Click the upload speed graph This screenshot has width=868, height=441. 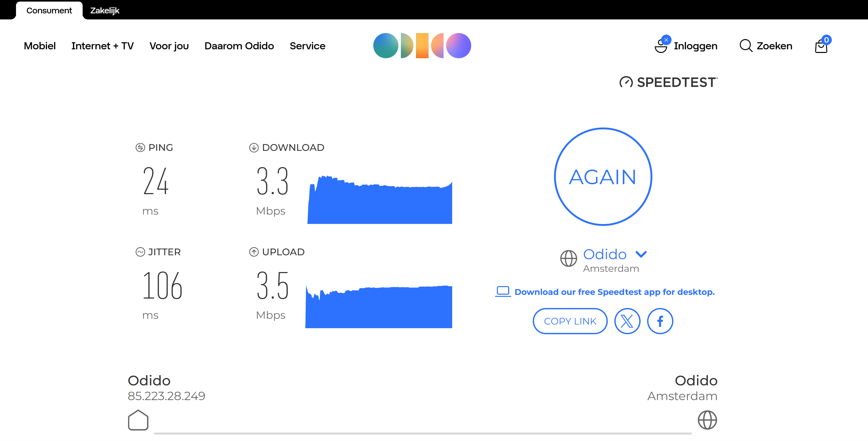(x=379, y=306)
